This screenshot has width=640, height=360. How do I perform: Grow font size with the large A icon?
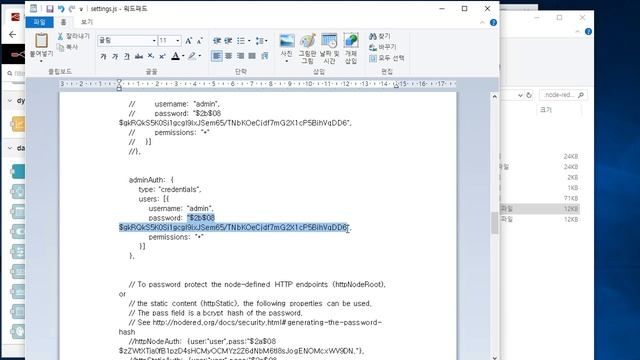[189, 40]
